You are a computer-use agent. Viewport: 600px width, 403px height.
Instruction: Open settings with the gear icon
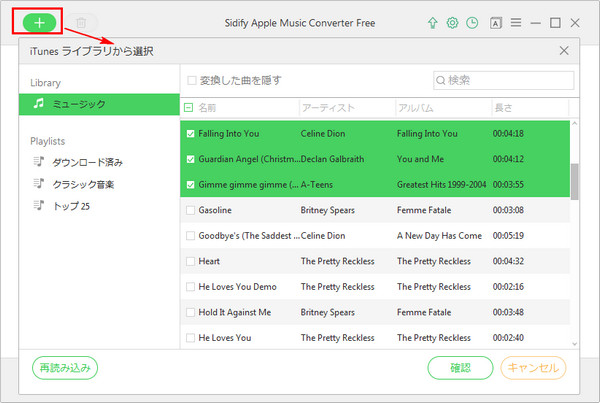452,22
